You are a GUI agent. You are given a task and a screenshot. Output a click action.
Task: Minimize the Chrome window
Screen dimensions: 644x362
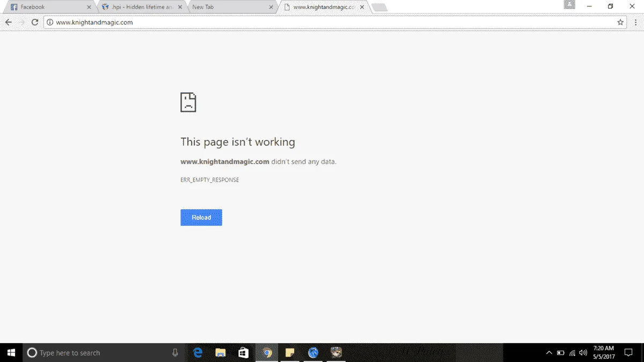coord(590,6)
